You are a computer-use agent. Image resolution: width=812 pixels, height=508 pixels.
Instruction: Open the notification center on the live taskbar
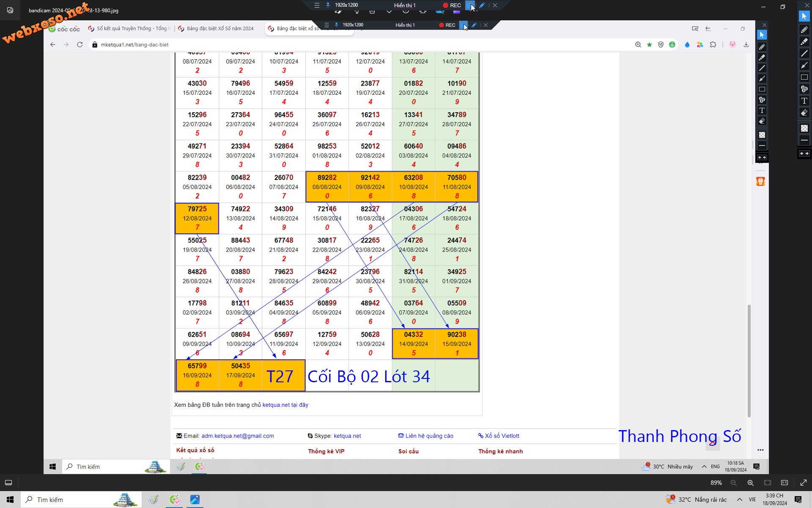[x=798, y=500]
